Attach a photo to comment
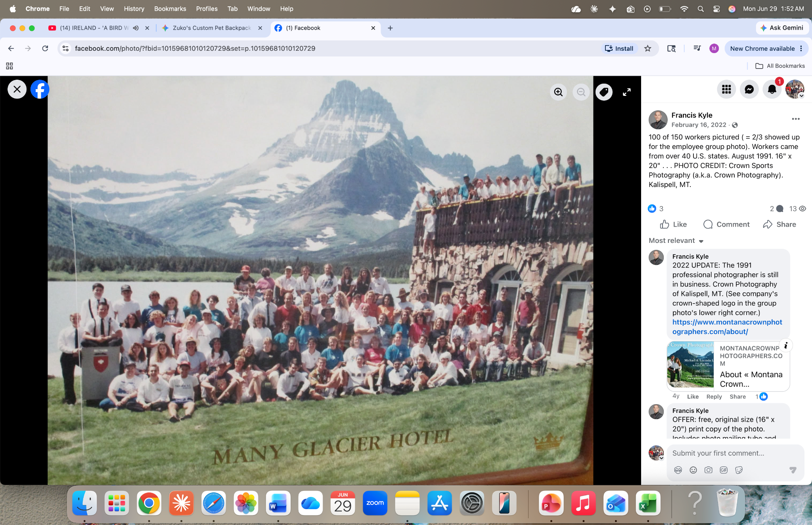Viewport: 812px width, 525px height. (x=708, y=470)
